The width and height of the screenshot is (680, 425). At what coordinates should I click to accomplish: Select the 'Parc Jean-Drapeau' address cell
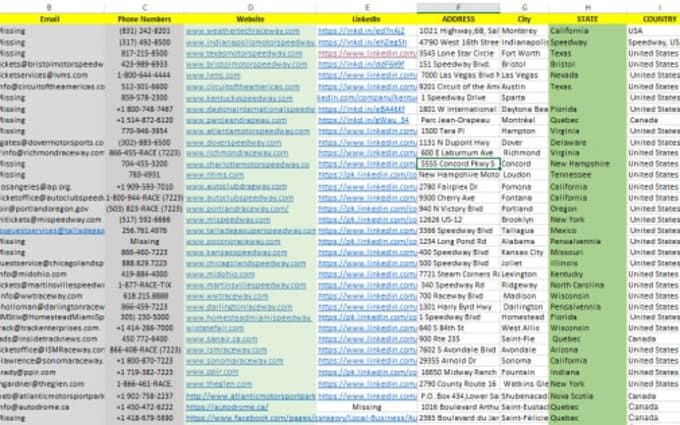tap(458, 120)
